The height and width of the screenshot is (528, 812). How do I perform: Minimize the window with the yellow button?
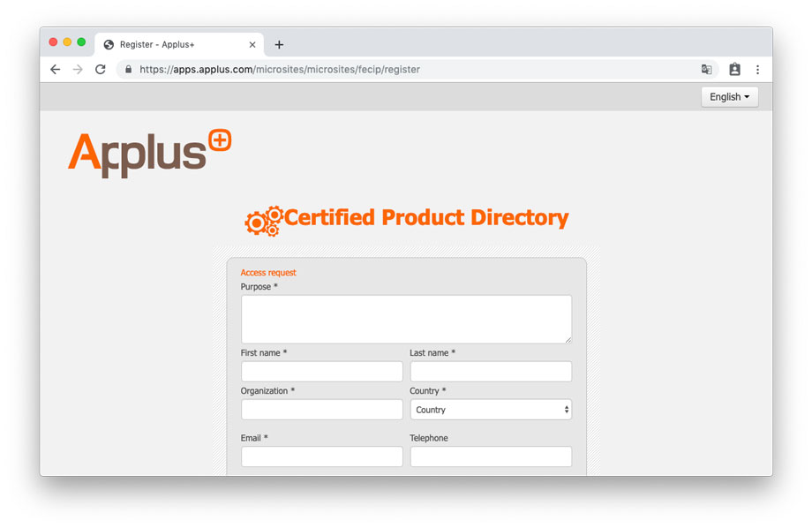67,42
